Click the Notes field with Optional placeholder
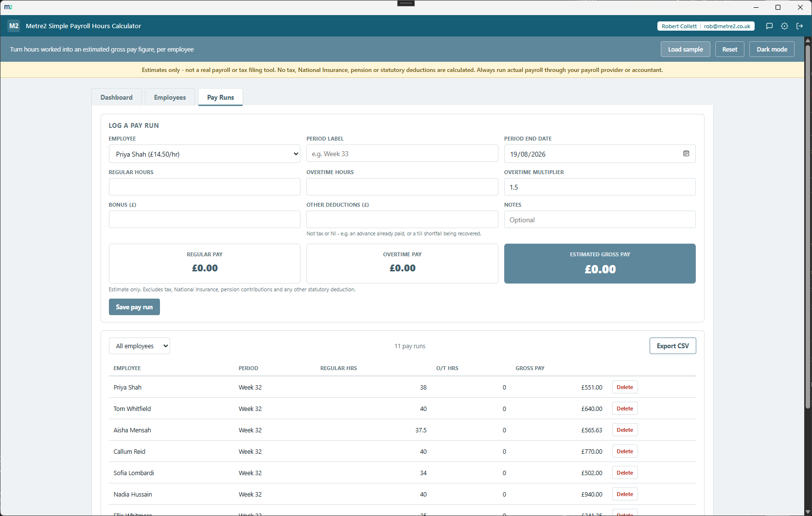The width and height of the screenshot is (812, 516). 600,219
